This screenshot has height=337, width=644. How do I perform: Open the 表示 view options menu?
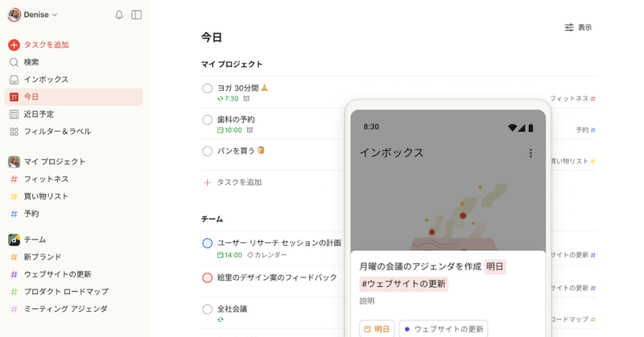tap(578, 27)
